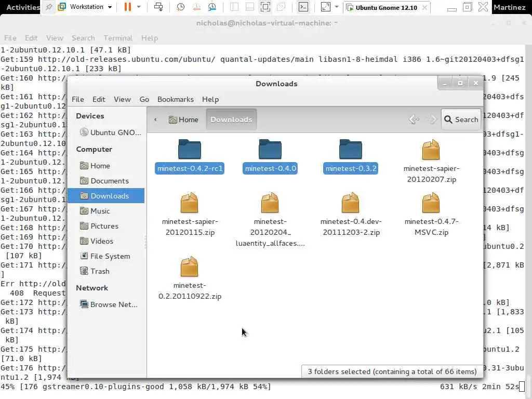Open the File menu in Downloads window
Viewport: 532px width, 399px height.
(78, 99)
